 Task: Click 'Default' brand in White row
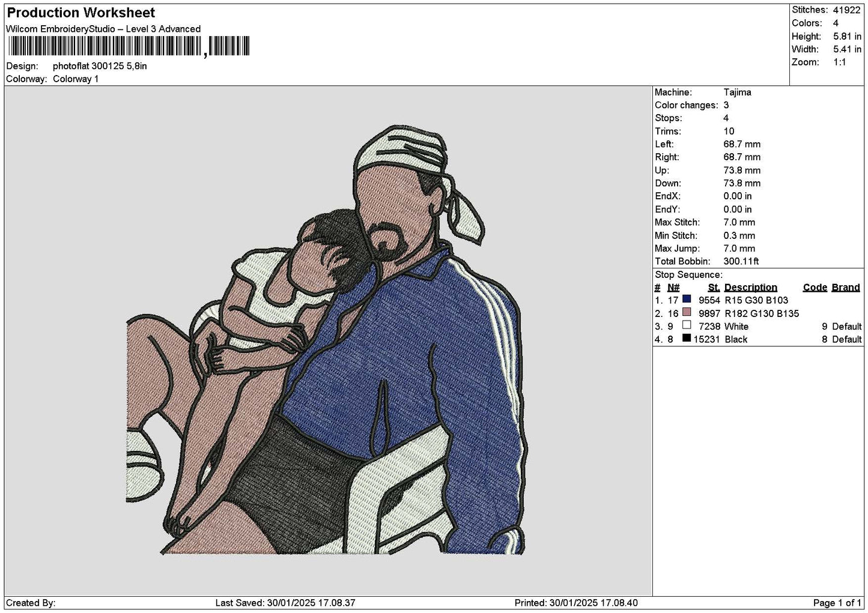847,327
